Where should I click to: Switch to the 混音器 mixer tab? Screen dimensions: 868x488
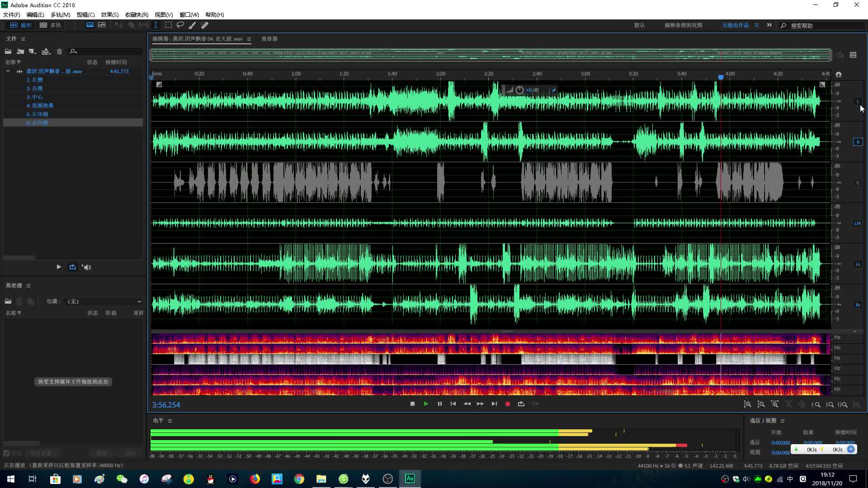269,39
